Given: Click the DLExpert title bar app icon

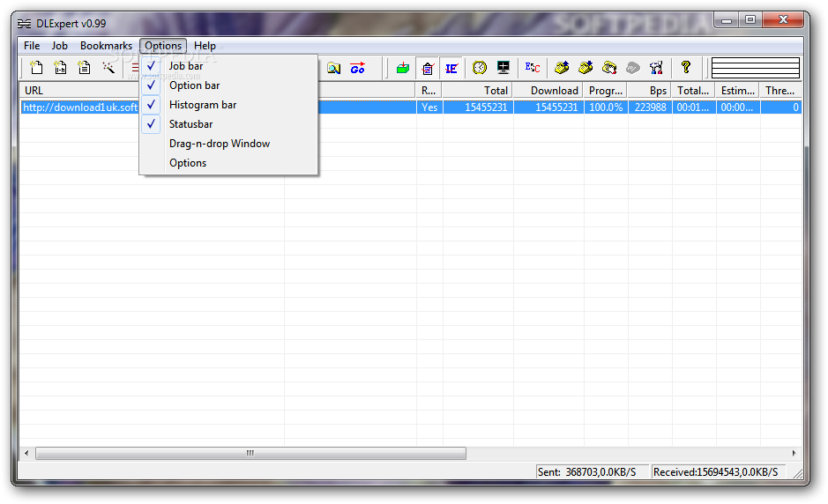Looking at the screenshot, I should click(25, 24).
